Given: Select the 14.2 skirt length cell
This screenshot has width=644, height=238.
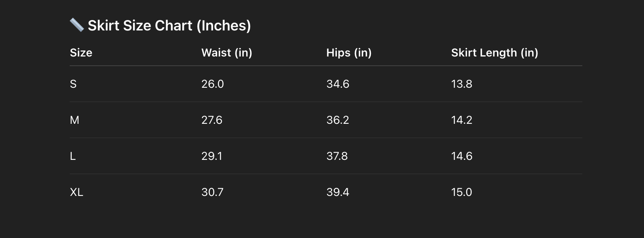Looking at the screenshot, I should point(462,120).
